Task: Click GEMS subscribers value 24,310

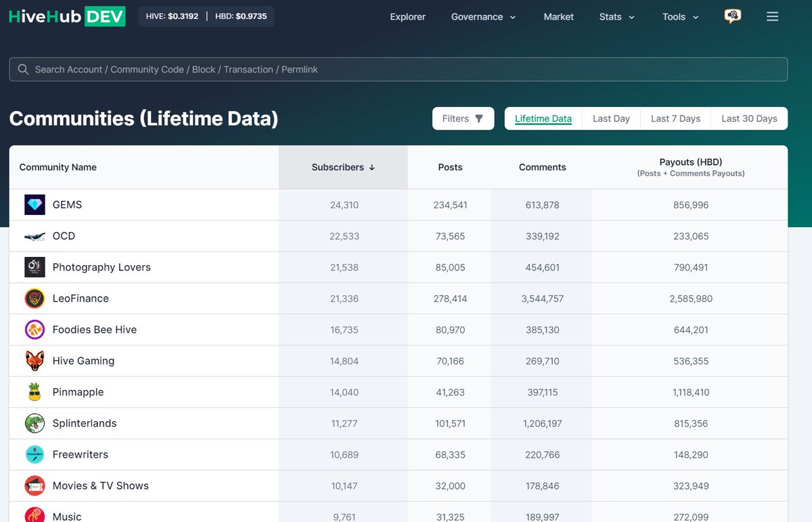Action: (344, 205)
